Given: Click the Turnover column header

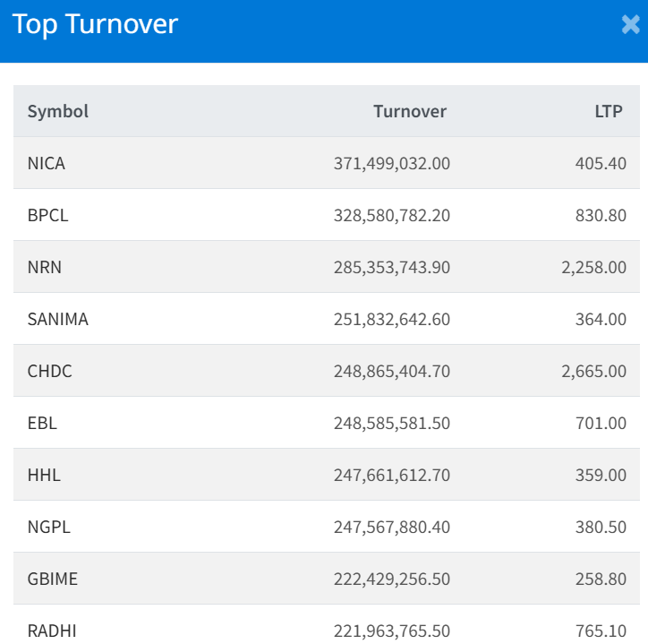Looking at the screenshot, I should pyautogui.click(x=410, y=111).
